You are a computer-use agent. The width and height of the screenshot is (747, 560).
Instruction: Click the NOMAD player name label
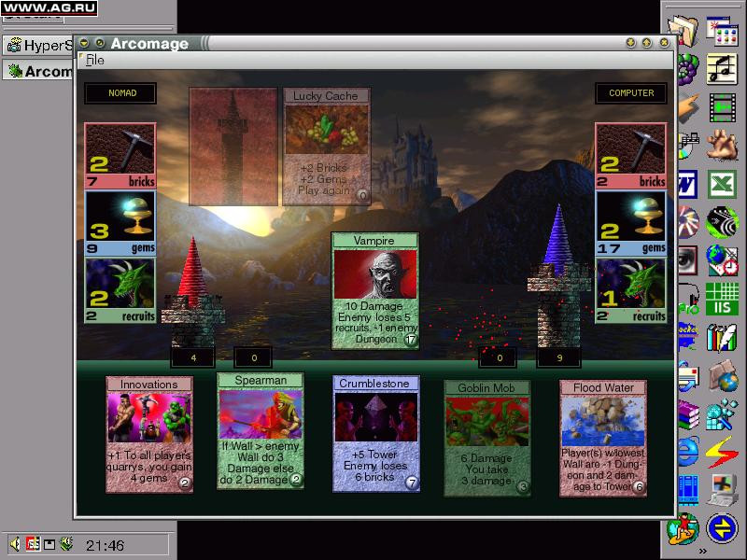(x=120, y=93)
